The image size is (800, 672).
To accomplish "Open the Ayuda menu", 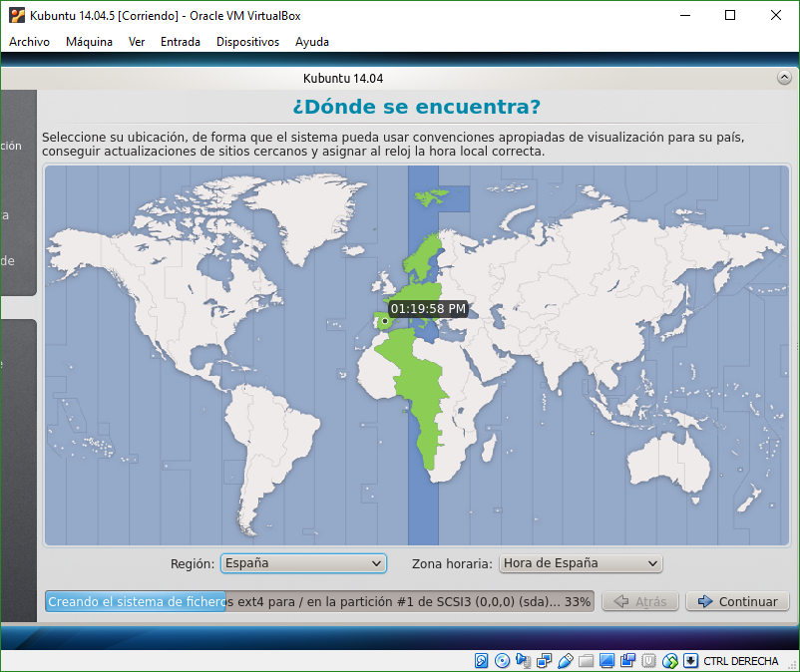I will click(x=311, y=42).
